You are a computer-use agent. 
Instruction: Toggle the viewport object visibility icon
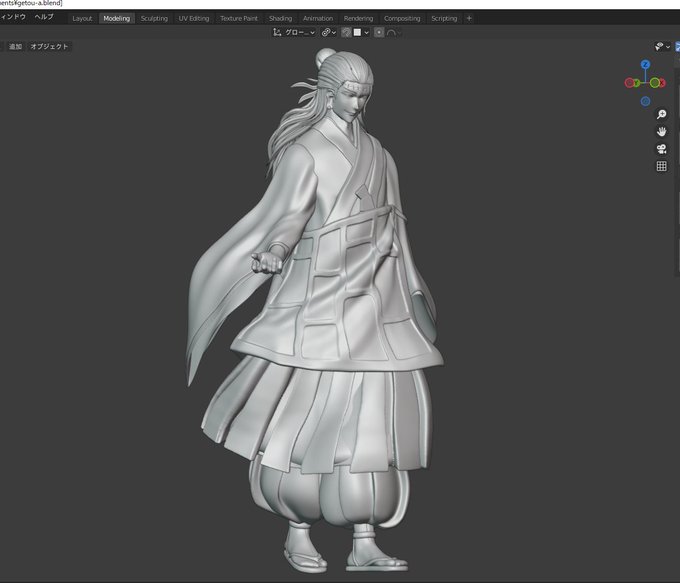660,46
